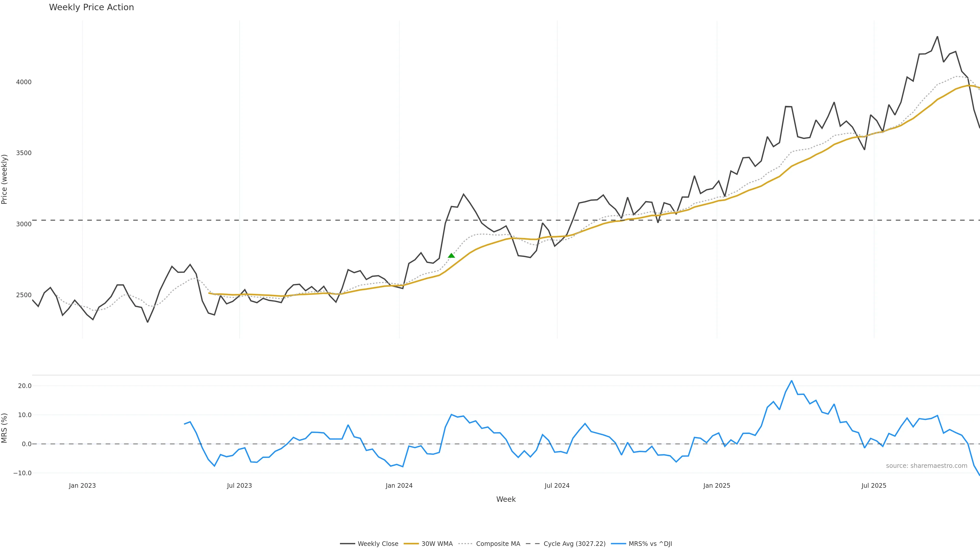Click the Week x-axis title

coord(506,499)
